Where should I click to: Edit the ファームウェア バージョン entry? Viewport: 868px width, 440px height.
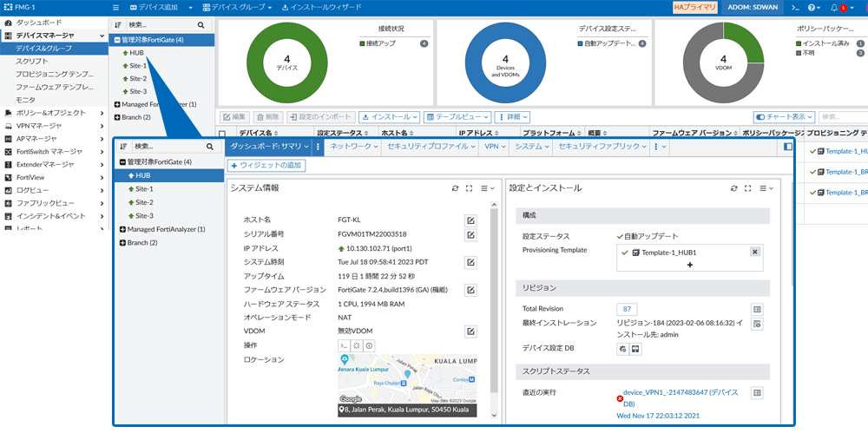point(470,290)
